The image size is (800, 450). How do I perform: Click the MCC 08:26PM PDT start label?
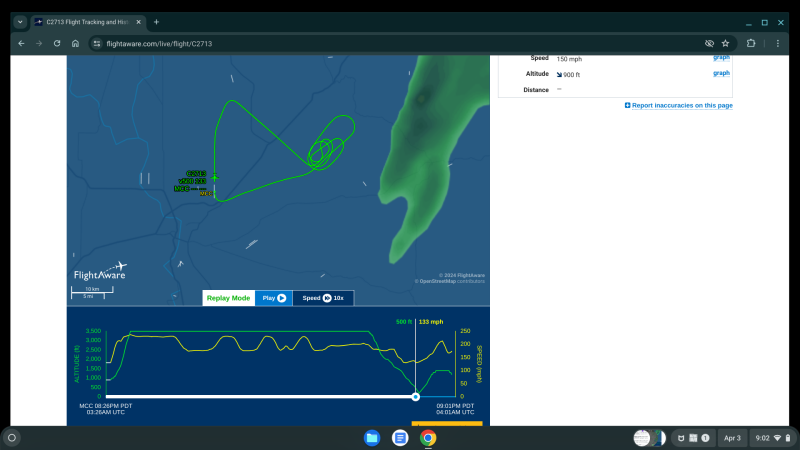[x=106, y=406]
